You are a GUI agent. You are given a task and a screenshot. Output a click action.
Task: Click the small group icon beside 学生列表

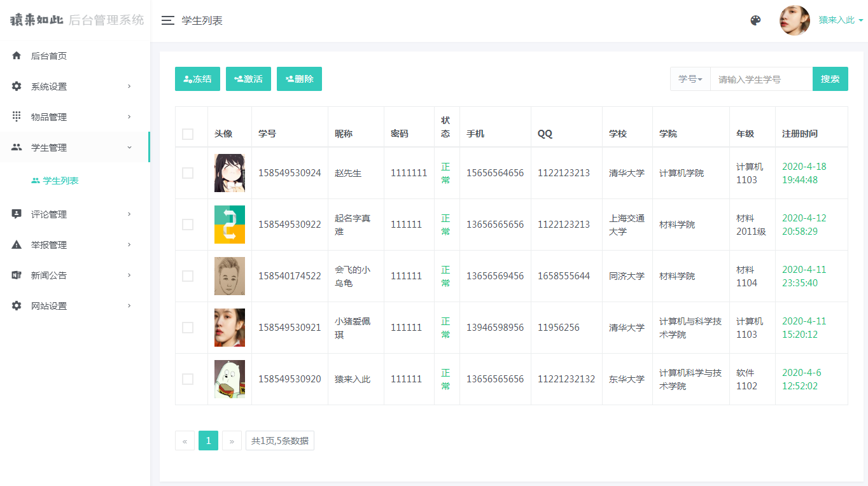coord(36,181)
